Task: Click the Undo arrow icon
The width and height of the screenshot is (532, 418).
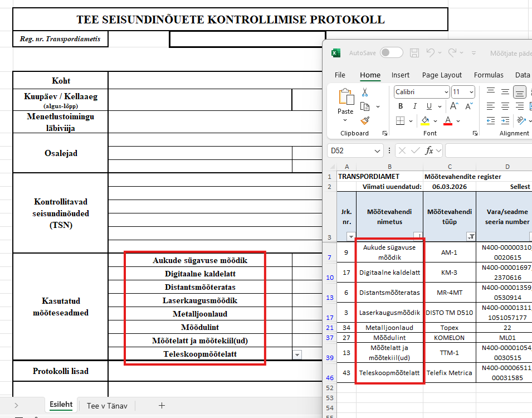Action: (430, 53)
